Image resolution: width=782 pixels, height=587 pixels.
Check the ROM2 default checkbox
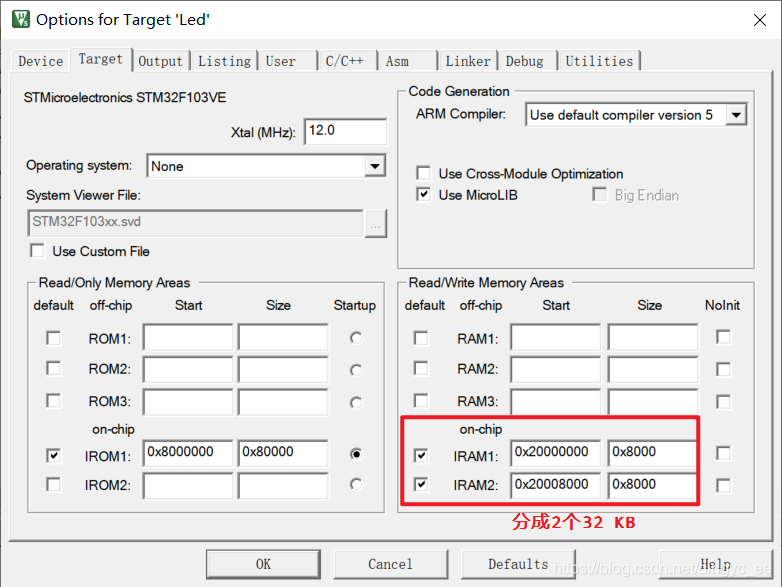(53, 368)
